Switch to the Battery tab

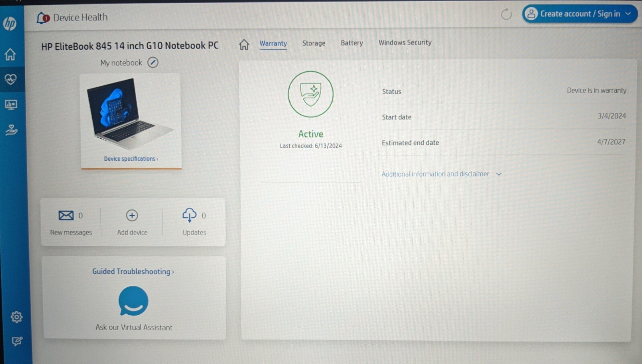(352, 43)
